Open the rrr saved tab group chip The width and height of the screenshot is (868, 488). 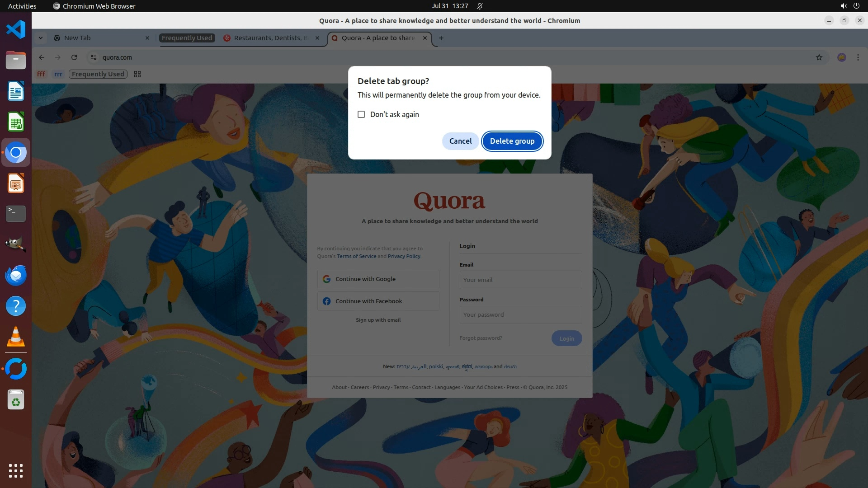pyautogui.click(x=58, y=74)
